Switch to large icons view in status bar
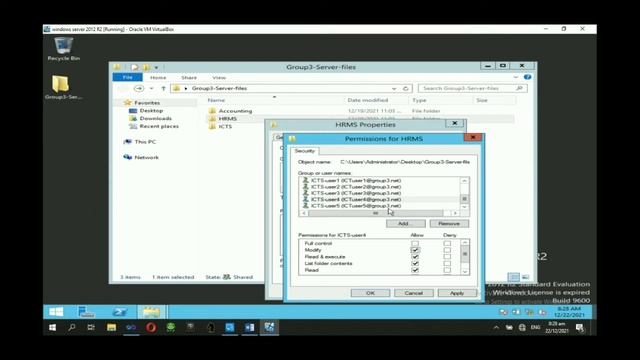Image resolution: width=640 pixels, height=360 pixels. [525, 277]
